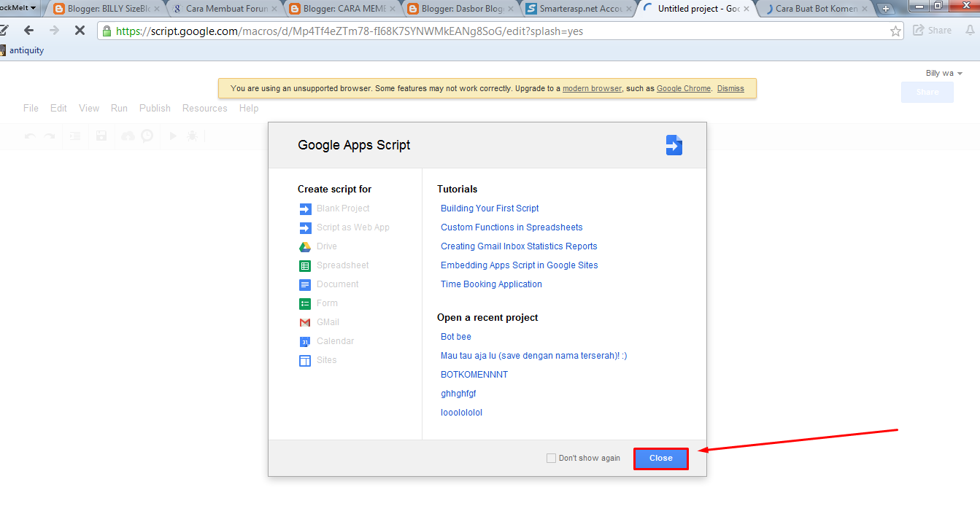Dismiss the unsupported browser warning
The image size is (980, 530).
click(x=730, y=88)
